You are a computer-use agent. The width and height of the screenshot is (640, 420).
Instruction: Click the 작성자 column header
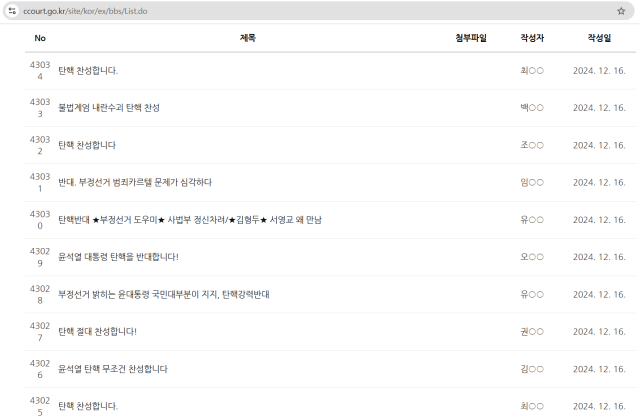(x=532, y=38)
